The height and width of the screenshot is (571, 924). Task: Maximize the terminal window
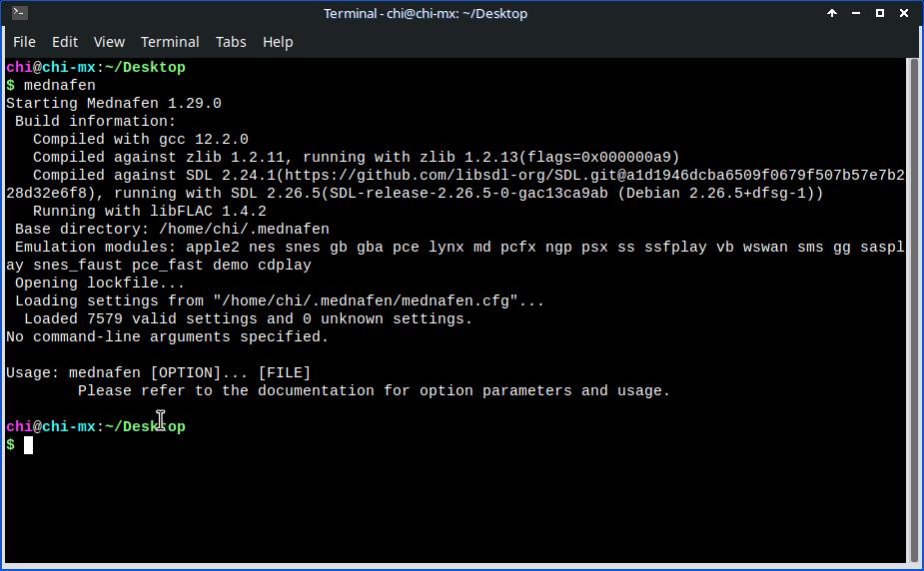click(880, 13)
